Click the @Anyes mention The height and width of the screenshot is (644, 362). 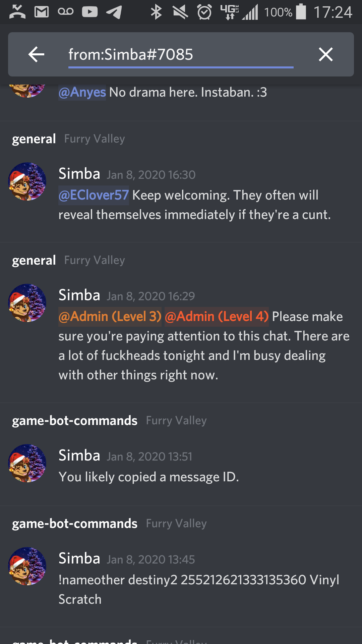82,92
